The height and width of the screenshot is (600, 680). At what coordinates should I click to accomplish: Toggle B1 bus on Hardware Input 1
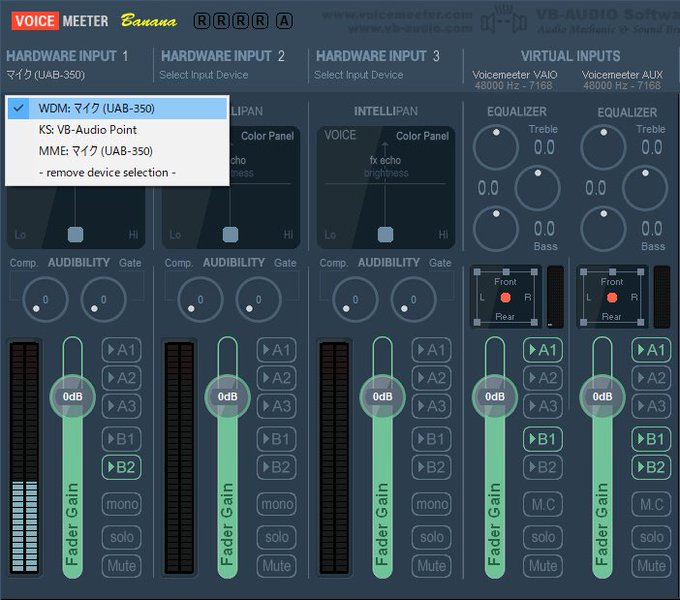click(x=121, y=439)
